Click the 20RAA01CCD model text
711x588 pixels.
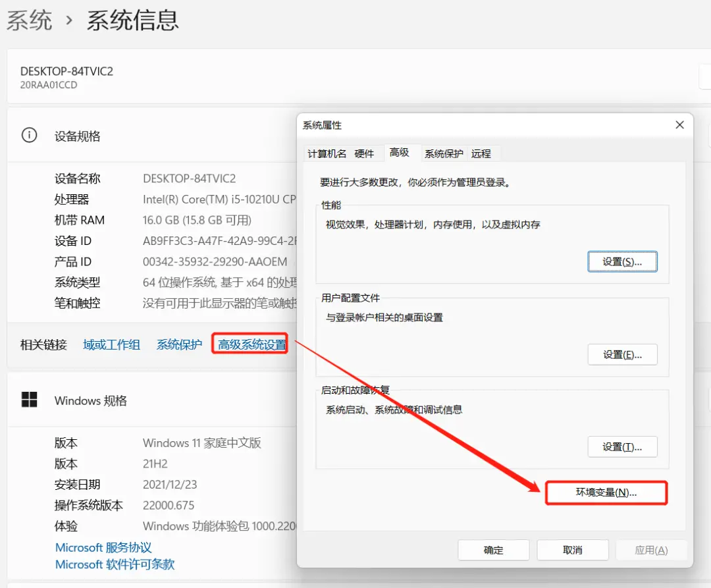[x=49, y=85]
